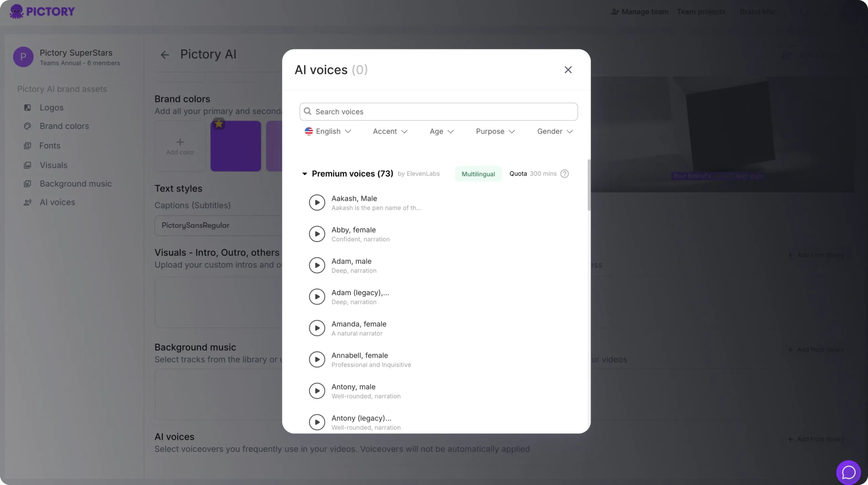Preview the Amanda female voice
Screen dimensions: 868x485
coord(317,328)
